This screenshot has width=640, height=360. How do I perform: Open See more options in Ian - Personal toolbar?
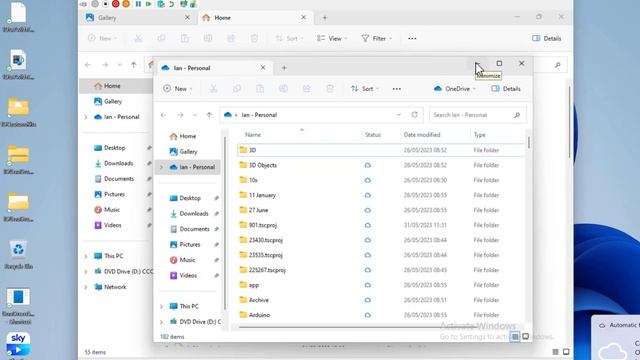pyautogui.click(x=396, y=89)
